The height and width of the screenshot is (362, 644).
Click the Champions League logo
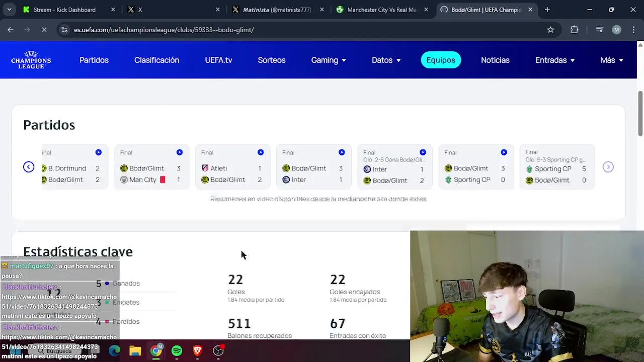pos(31,60)
